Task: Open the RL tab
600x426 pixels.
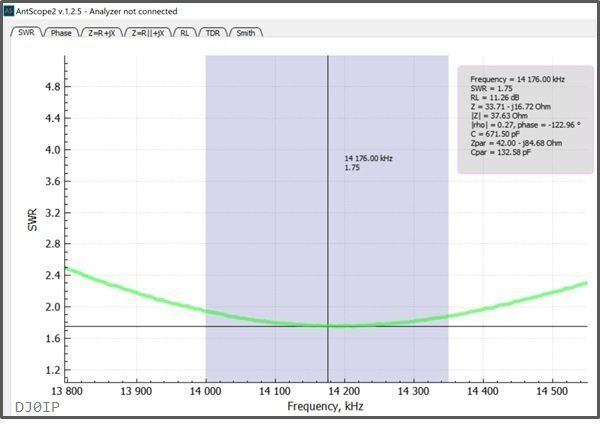Action: [184, 33]
